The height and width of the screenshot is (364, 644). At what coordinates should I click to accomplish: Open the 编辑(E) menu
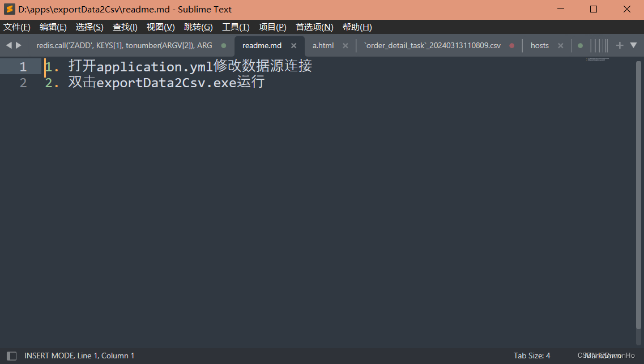click(53, 27)
